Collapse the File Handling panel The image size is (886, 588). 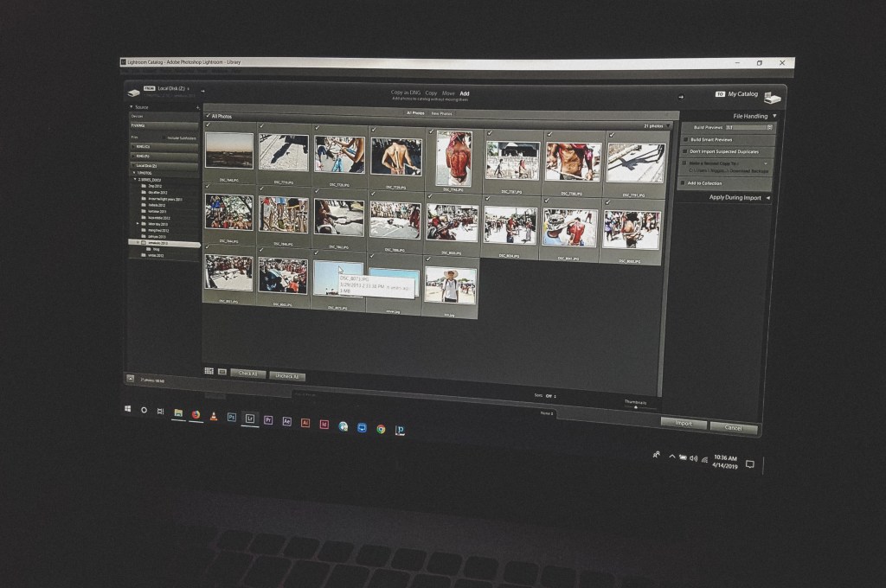pos(774,116)
